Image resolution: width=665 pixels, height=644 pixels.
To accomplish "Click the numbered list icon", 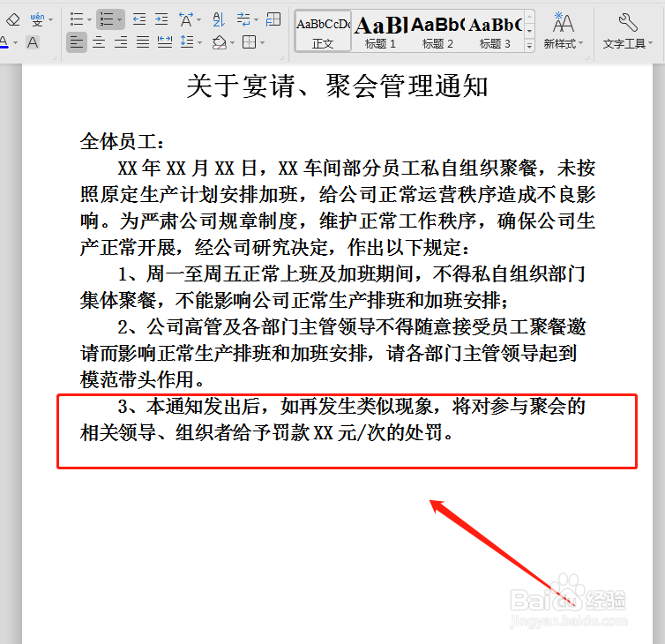I will pyautogui.click(x=106, y=19).
